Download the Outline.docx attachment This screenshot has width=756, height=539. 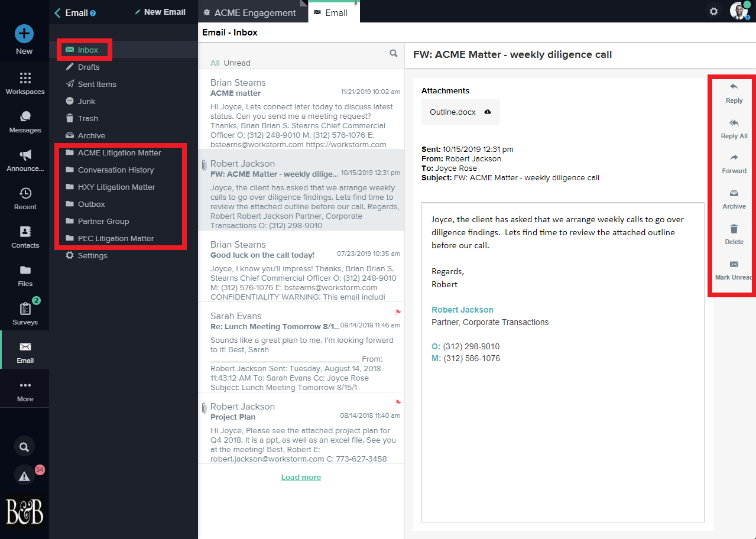(x=487, y=112)
